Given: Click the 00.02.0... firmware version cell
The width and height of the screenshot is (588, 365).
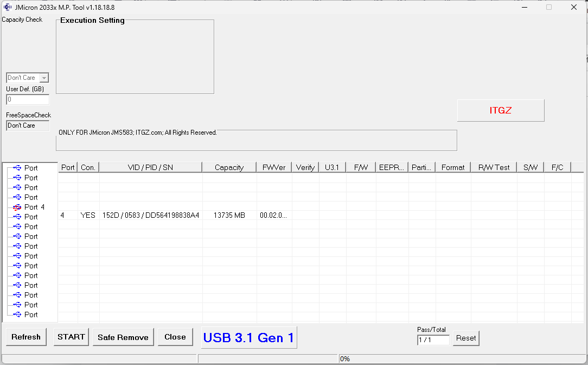Looking at the screenshot, I should 273,216.
